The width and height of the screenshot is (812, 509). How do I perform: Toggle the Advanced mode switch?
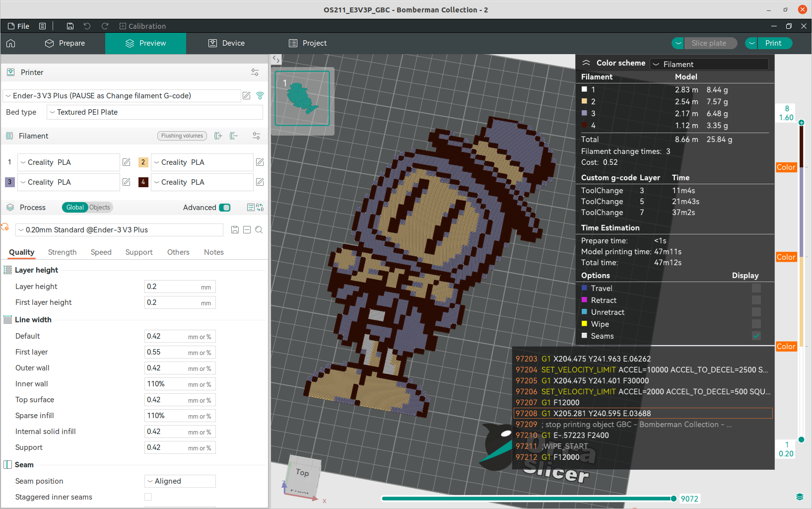[x=225, y=208]
